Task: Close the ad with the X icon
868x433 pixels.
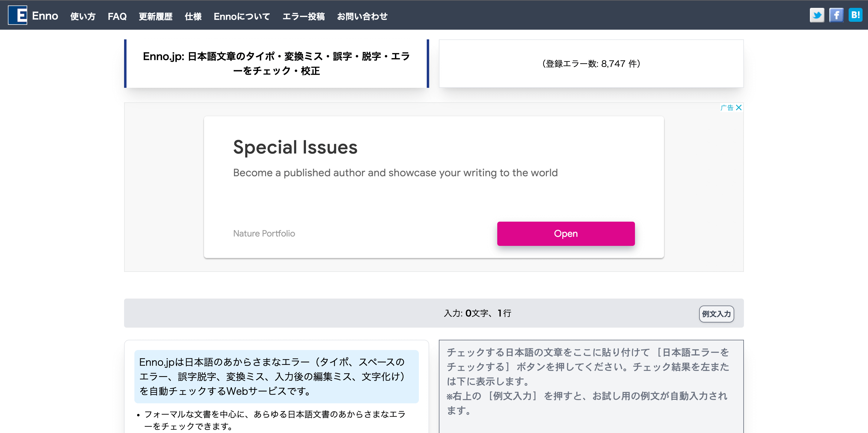Action: [x=738, y=107]
